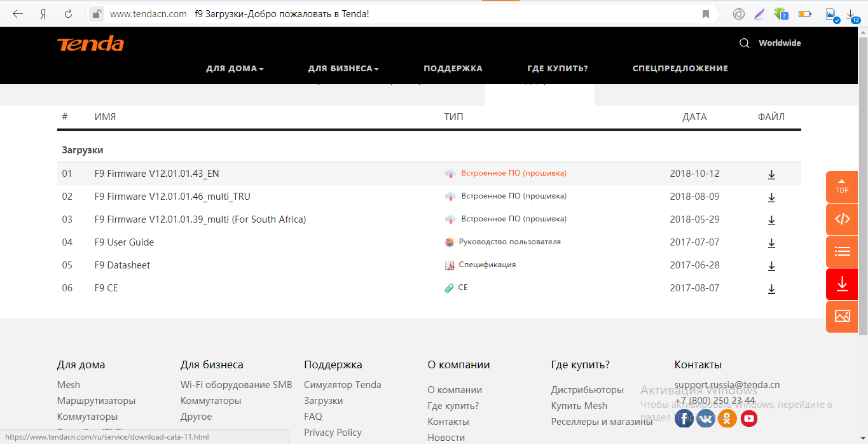The image size is (868, 444).
Task: Open footer FAQ link
Action: [x=313, y=417]
